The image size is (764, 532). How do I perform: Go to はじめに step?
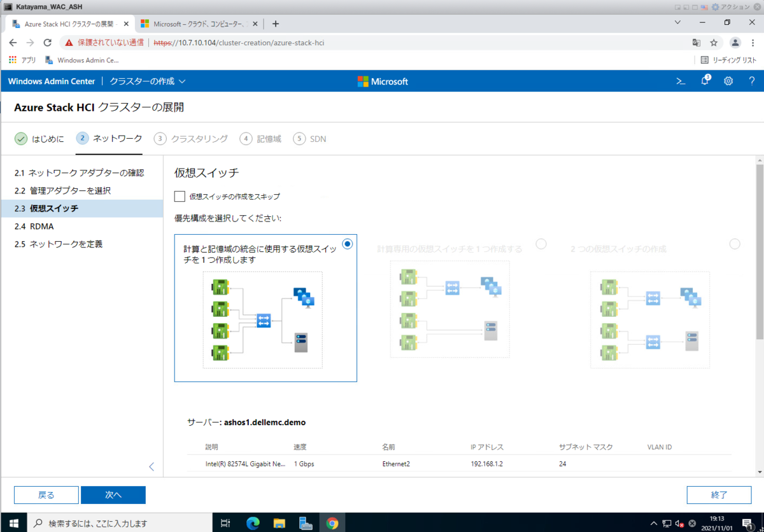coord(39,139)
